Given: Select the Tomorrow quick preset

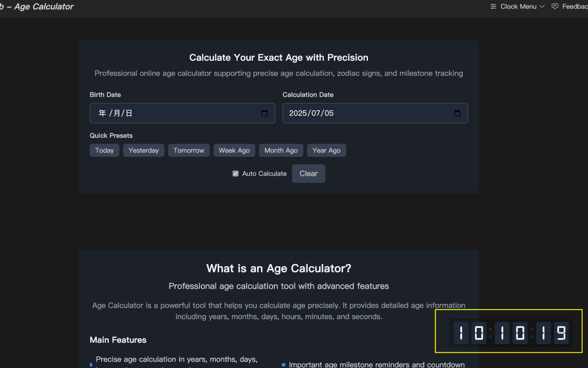Looking at the screenshot, I should point(189,150).
